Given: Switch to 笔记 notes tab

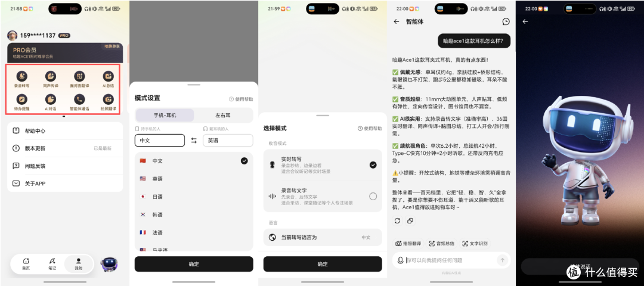Looking at the screenshot, I should click(52, 263).
